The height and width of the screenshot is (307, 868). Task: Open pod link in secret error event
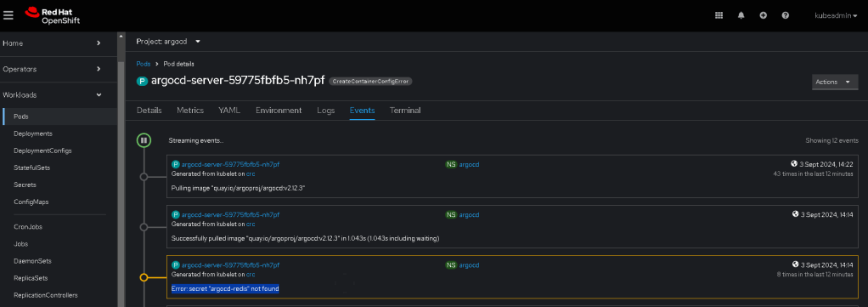click(230, 264)
